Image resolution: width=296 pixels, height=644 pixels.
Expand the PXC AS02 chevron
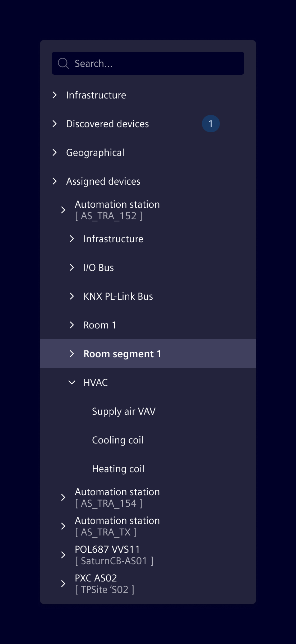63,584
